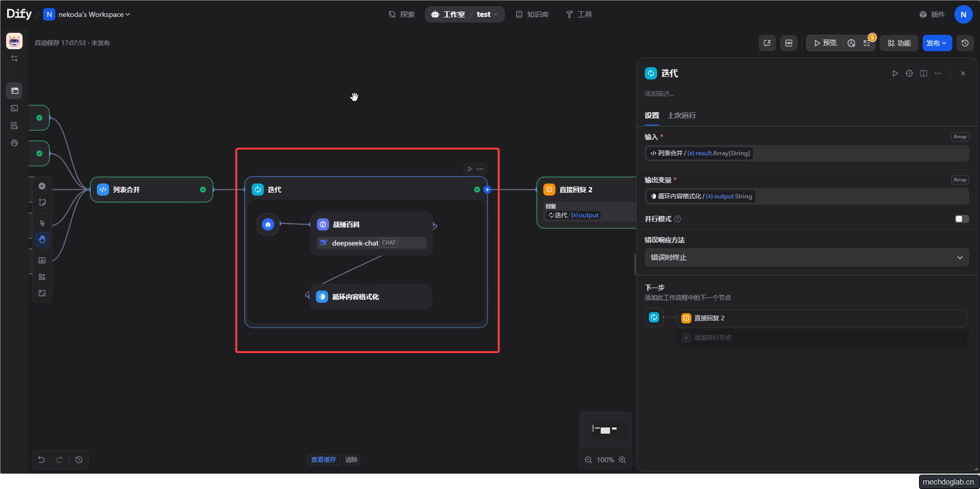
Task: Toggle the 并行模式 switch
Action: tap(962, 219)
